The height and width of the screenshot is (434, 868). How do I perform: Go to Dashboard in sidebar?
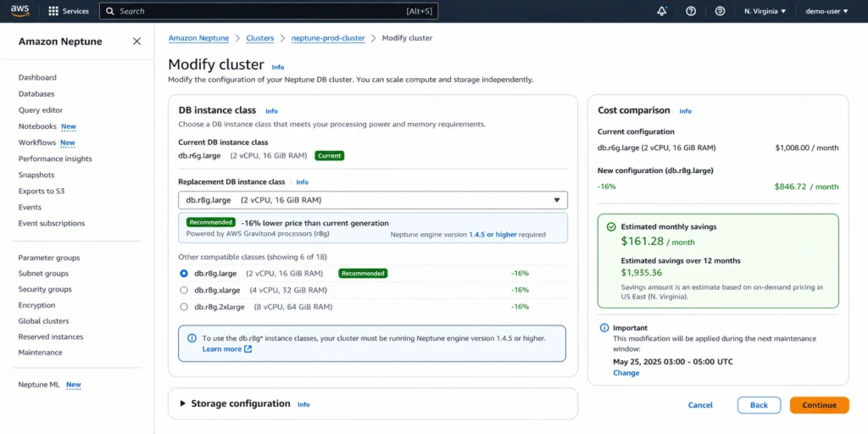[37, 77]
